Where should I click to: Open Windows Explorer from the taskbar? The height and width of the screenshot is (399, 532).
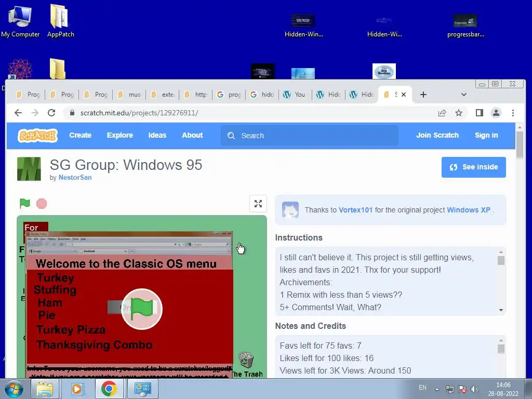[x=45, y=389]
